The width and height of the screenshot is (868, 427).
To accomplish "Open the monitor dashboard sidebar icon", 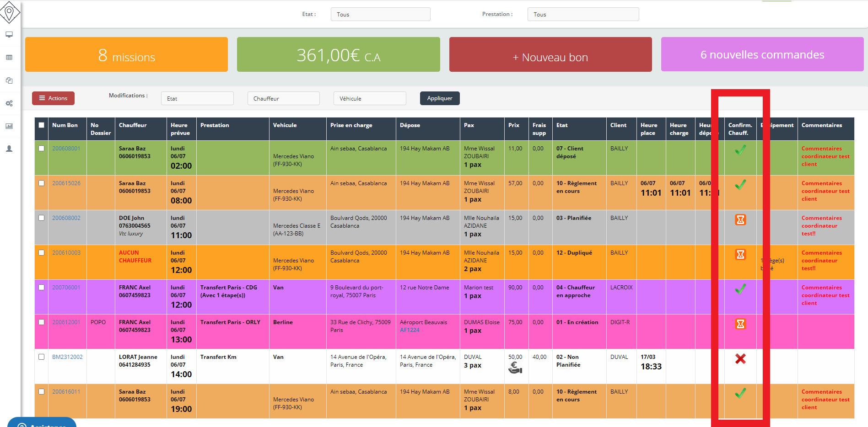I will [x=9, y=35].
